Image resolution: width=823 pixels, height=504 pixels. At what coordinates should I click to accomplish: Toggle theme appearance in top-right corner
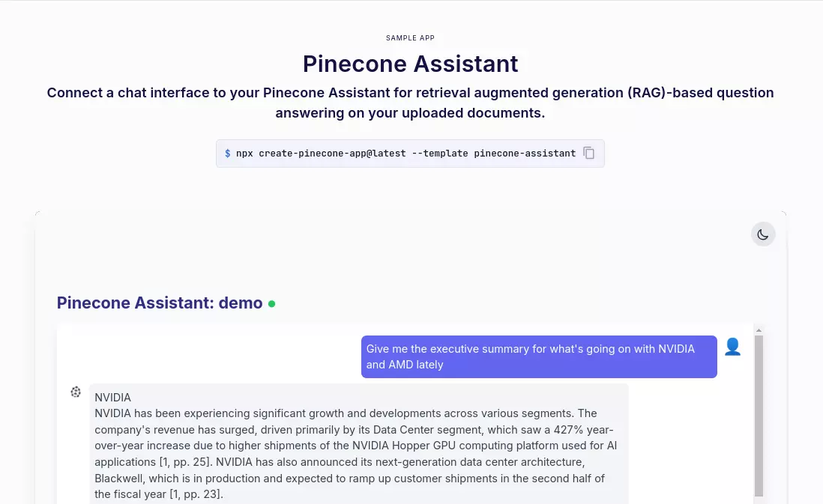point(763,234)
